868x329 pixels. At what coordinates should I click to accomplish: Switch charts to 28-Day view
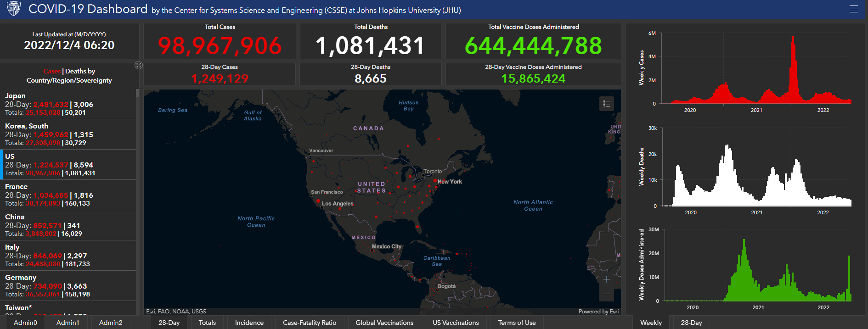point(691,323)
